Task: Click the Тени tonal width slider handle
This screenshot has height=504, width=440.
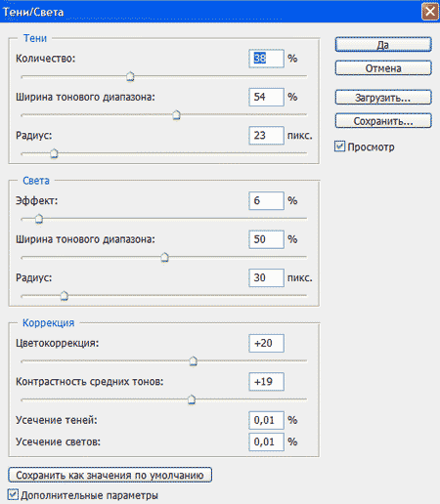Action: click(x=176, y=115)
